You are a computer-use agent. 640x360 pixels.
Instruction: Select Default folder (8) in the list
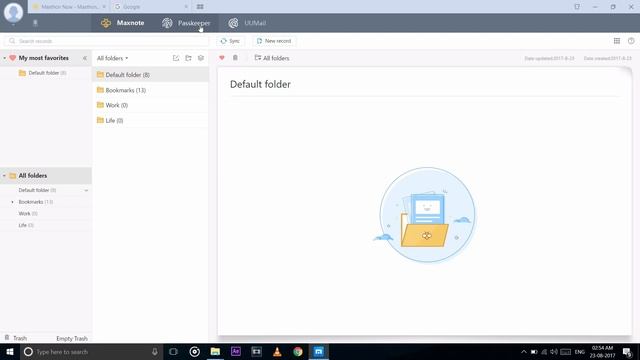pyautogui.click(x=151, y=75)
